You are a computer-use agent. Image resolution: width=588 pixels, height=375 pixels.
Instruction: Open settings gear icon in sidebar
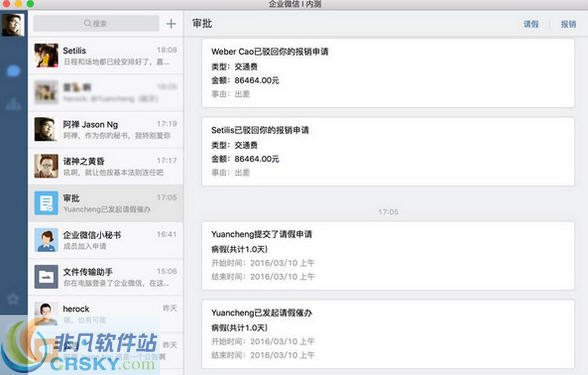click(x=14, y=299)
